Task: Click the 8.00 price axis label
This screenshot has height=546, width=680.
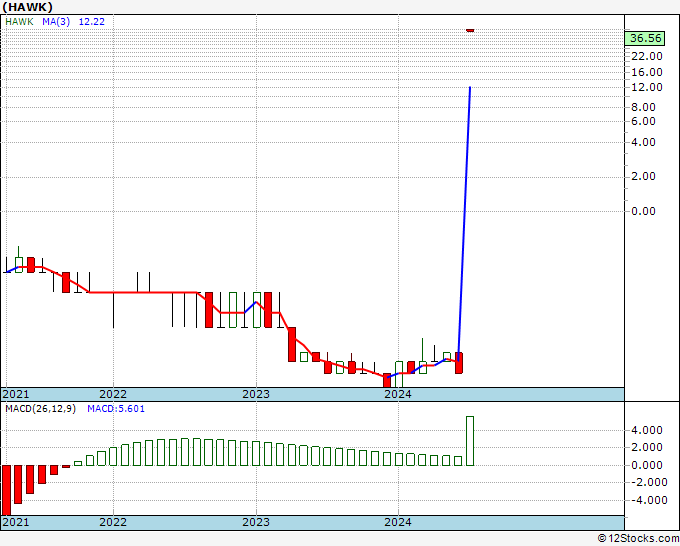Action: tap(643, 107)
